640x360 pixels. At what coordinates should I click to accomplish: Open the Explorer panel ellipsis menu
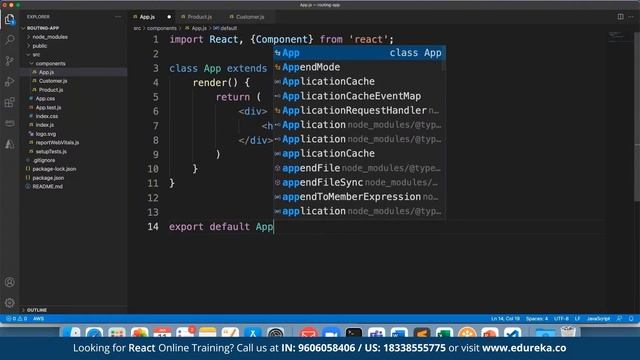[118, 17]
